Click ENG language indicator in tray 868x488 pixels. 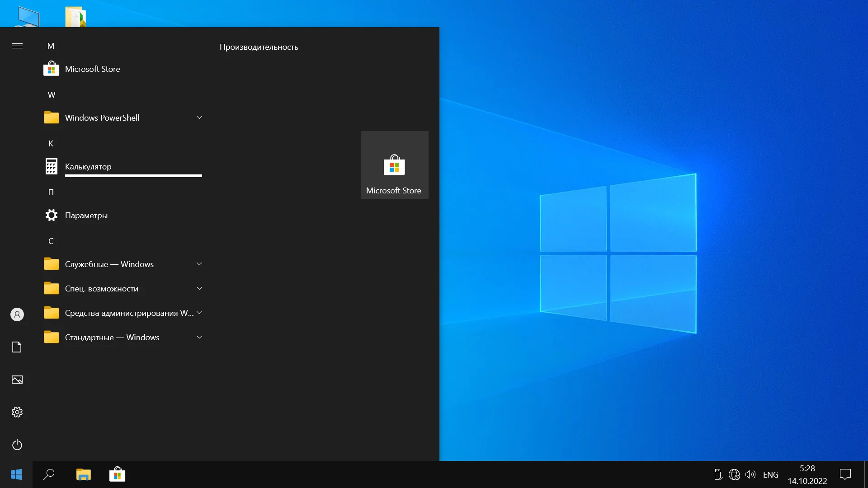click(x=770, y=474)
